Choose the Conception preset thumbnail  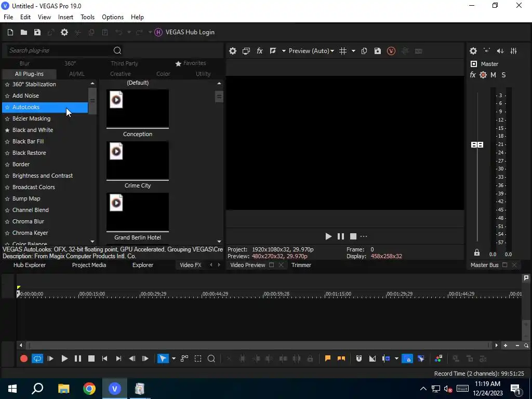[137, 109]
